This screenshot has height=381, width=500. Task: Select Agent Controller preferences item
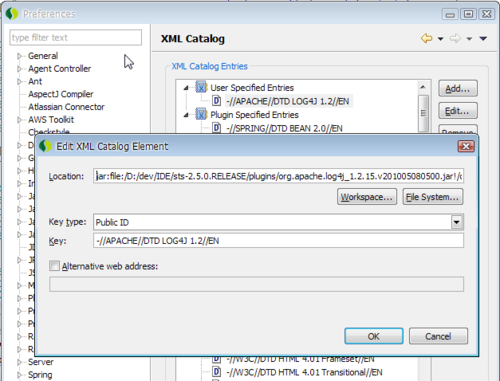tap(59, 69)
